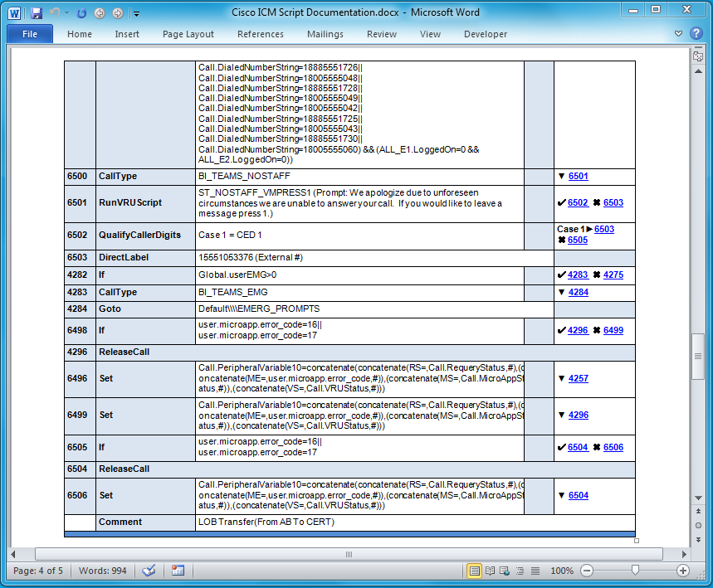Viewport: 713px width, 588px height.
Task: Switch to Outline view
Action: click(x=520, y=571)
